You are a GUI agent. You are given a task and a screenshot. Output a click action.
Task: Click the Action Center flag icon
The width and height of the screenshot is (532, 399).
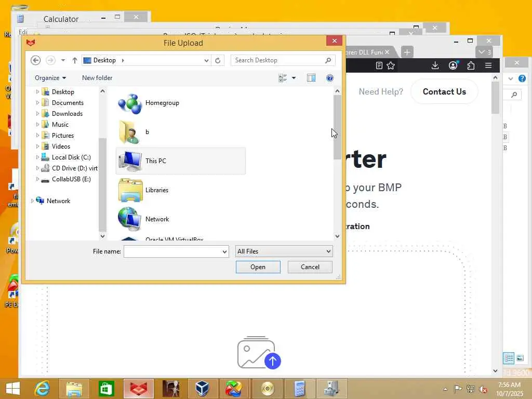tap(458, 389)
